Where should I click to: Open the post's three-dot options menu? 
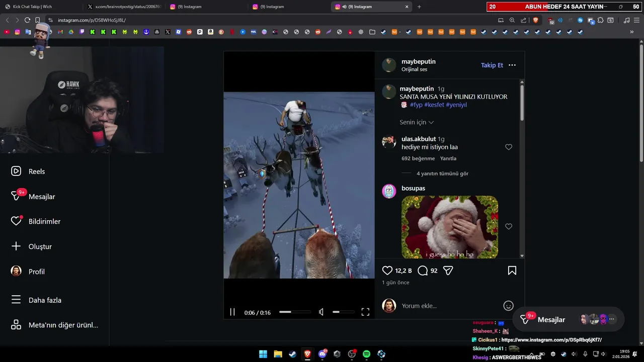click(x=512, y=65)
